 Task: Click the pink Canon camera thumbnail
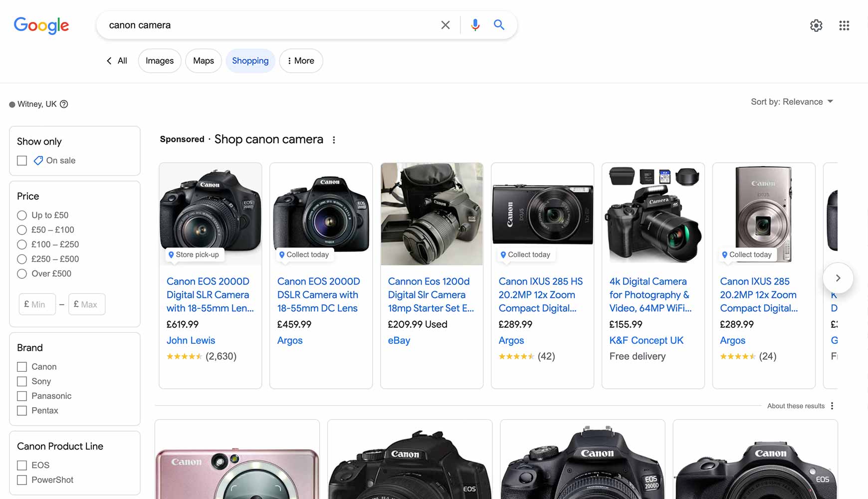[237, 460]
